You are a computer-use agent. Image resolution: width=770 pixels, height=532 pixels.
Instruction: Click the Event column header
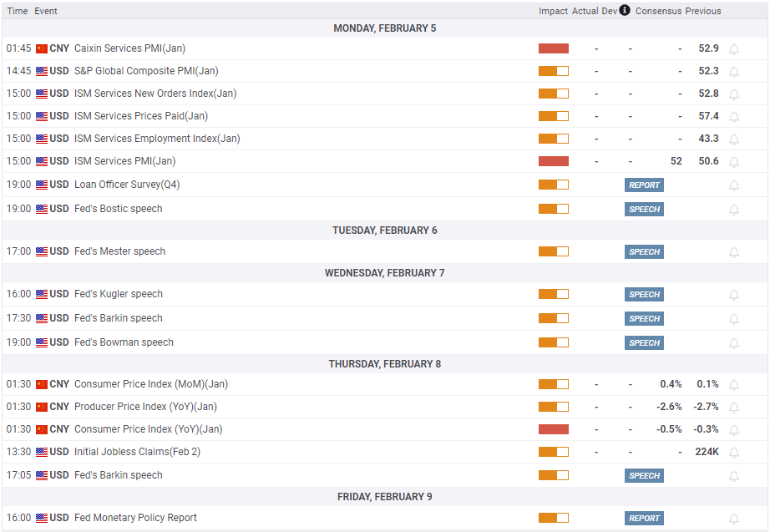click(46, 11)
